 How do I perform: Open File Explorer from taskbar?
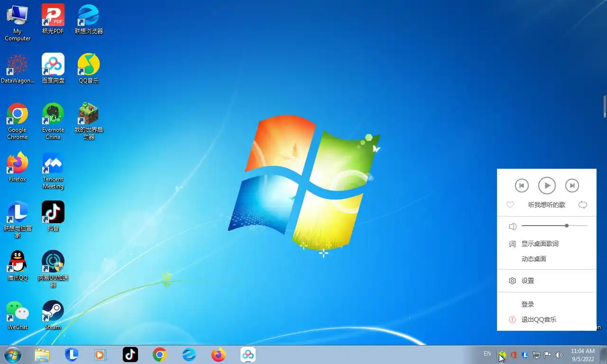tap(42, 355)
